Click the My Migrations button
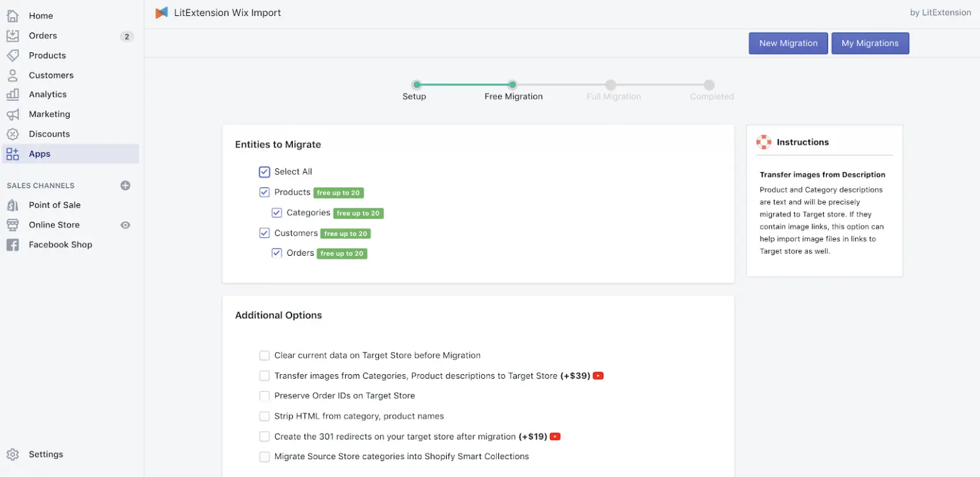The width and height of the screenshot is (980, 477). (x=870, y=43)
